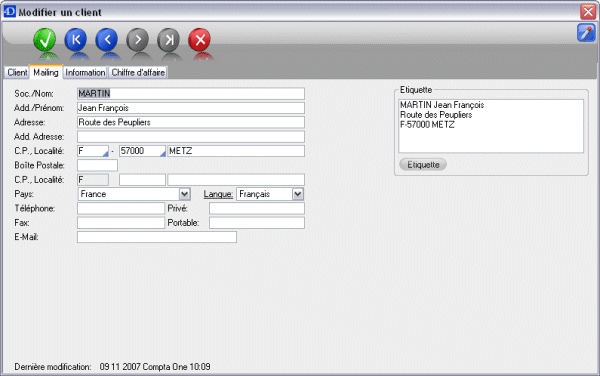
Task: Click the Add./Prénom field with Jean François
Action: [x=191, y=108]
